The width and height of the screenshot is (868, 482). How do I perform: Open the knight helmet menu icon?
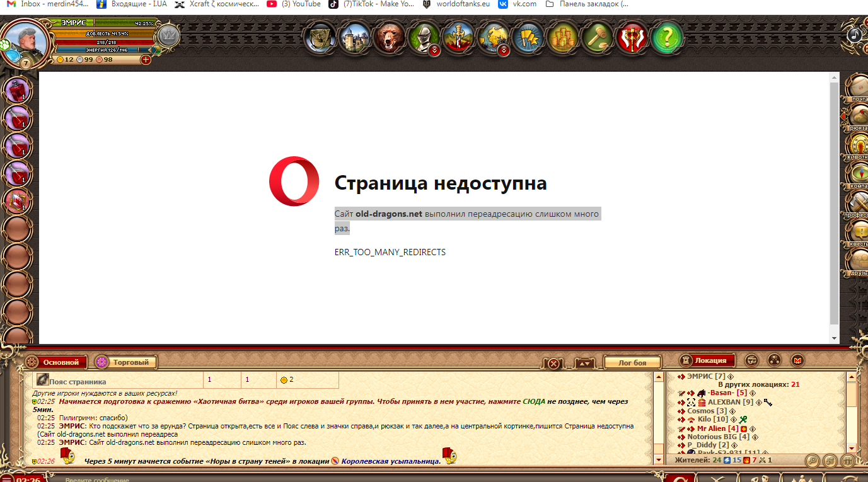pyautogui.click(x=424, y=38)
